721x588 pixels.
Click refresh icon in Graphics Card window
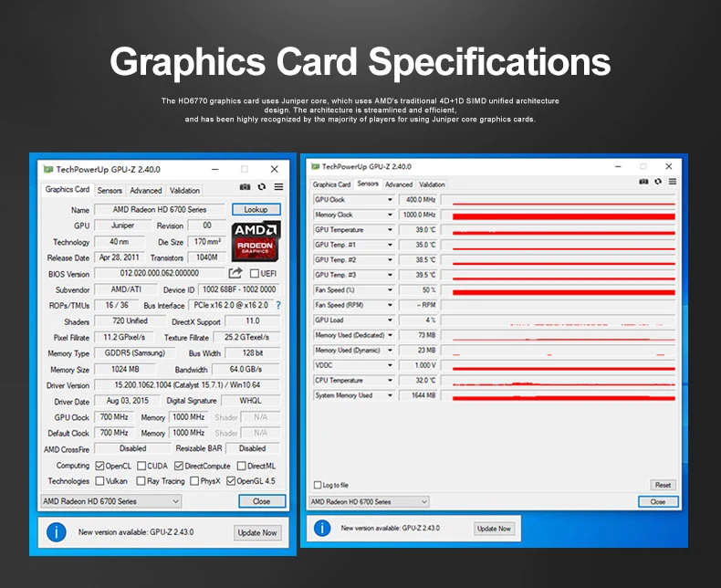click(262, 187)
